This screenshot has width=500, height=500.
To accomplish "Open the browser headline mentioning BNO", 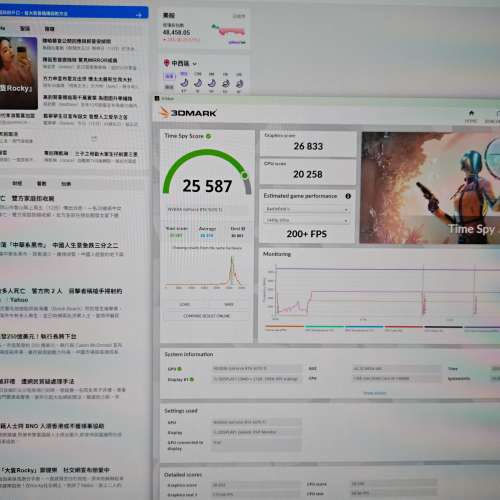I will [52, 426].
